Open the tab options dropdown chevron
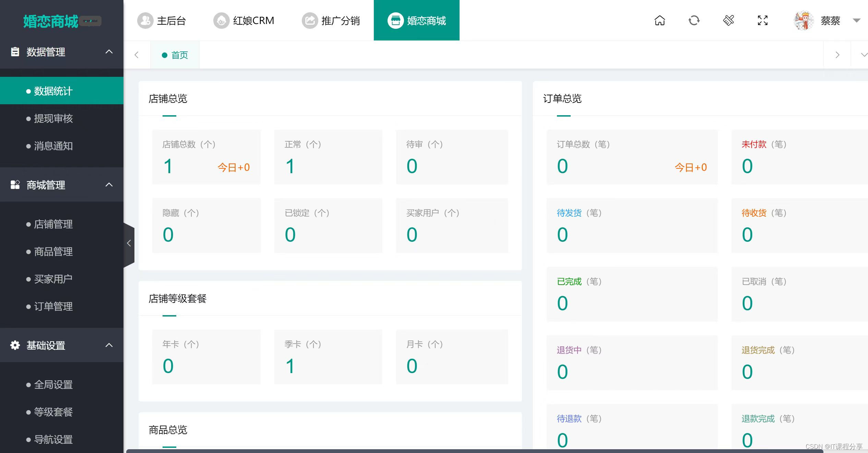Image resolution: width=868 pixels, height=453 pixels. tap(864, 55)
